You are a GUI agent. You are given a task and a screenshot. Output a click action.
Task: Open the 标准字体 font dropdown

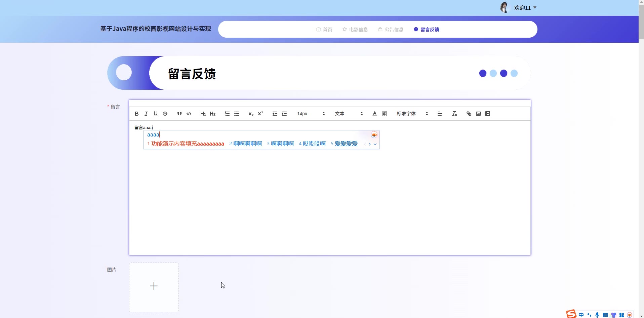coord(412,114)
